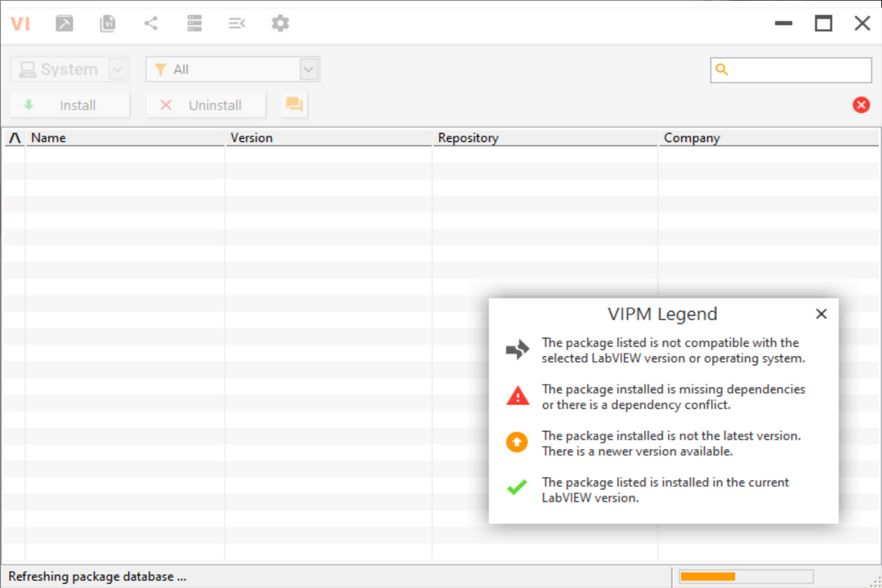Expand the System target dropdown
The image size is (882, 588).
[118, 70]
